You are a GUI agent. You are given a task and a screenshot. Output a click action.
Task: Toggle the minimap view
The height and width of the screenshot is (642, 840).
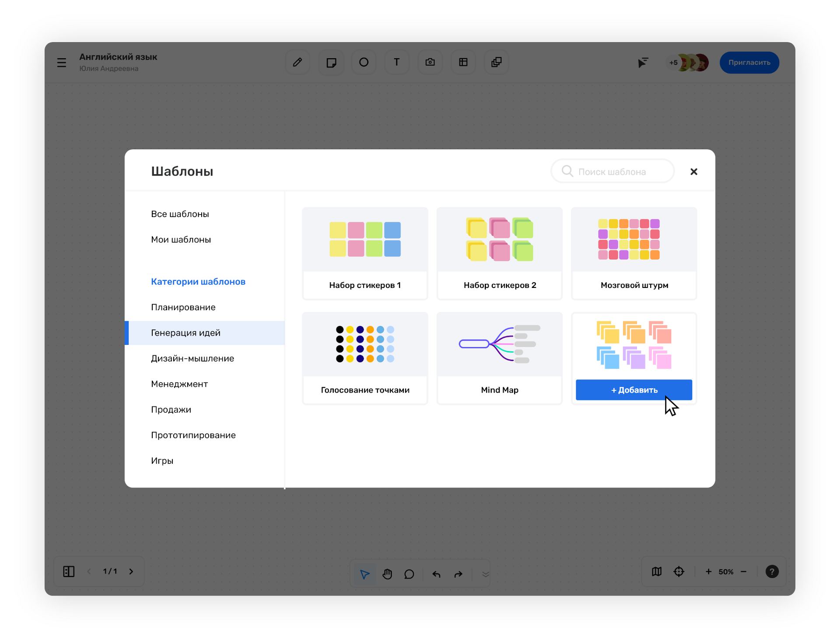click(x=657, y=572)
